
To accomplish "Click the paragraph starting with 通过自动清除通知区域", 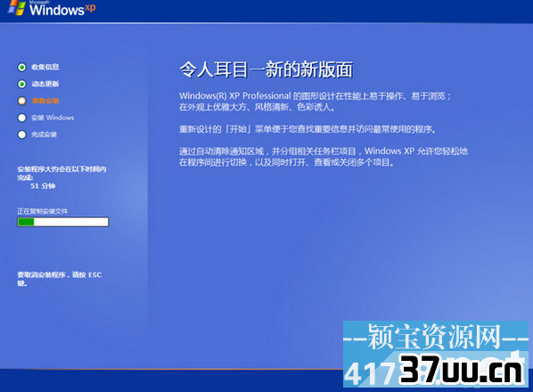I will (324, 157).
